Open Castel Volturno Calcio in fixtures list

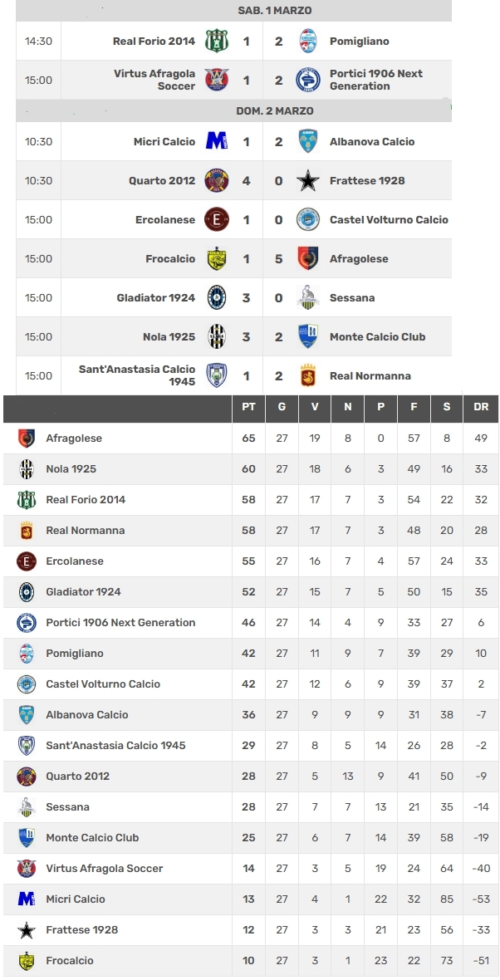(x=389, y=219)
